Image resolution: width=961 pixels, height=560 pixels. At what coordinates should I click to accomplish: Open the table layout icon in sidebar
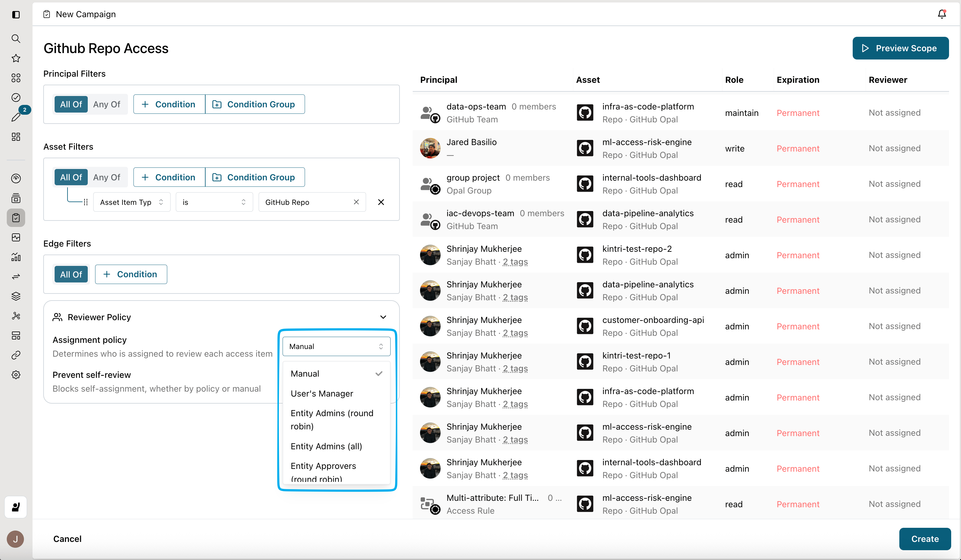click(16, 336)
